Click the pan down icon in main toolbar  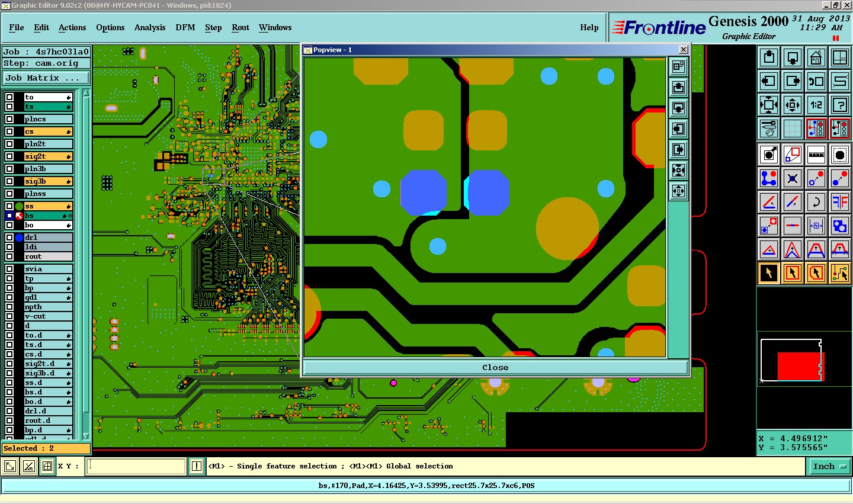[x=793, y=57]
